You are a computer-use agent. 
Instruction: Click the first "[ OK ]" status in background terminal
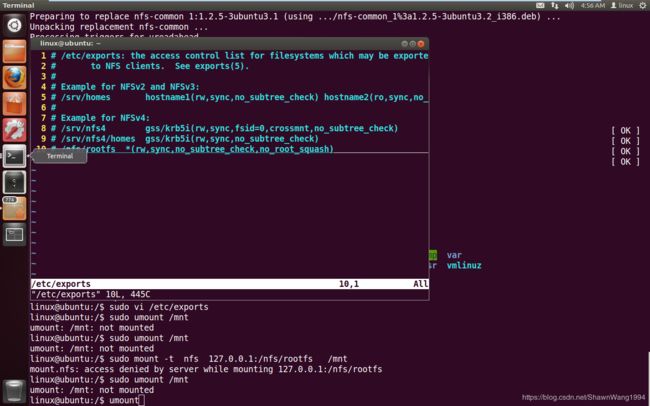pos(626,131)
